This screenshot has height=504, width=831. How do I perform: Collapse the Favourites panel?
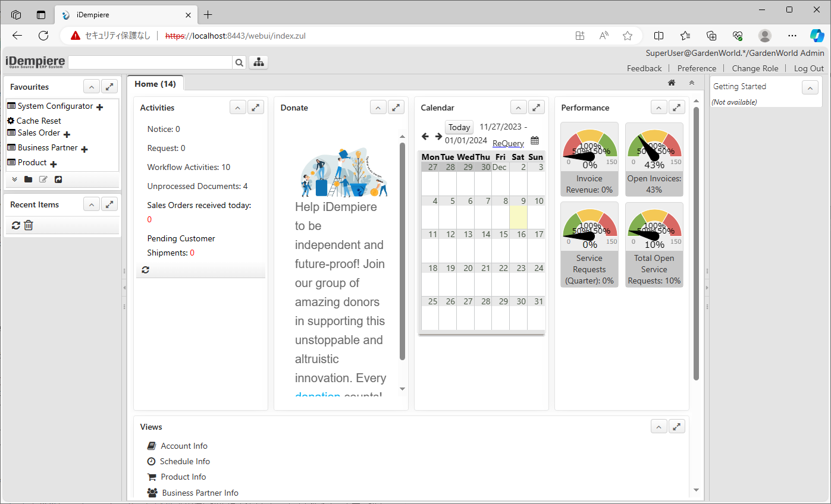(x=91, y=87)
